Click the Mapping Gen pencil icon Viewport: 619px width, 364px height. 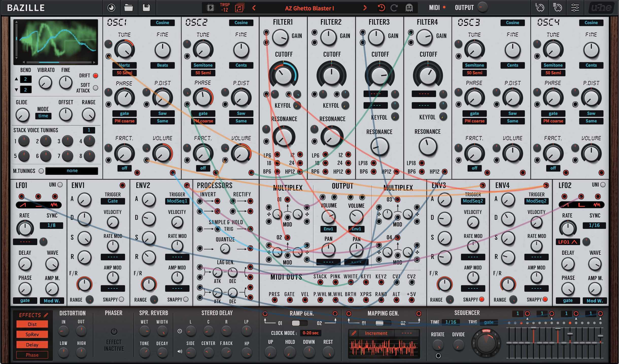(x=354, y=333)
